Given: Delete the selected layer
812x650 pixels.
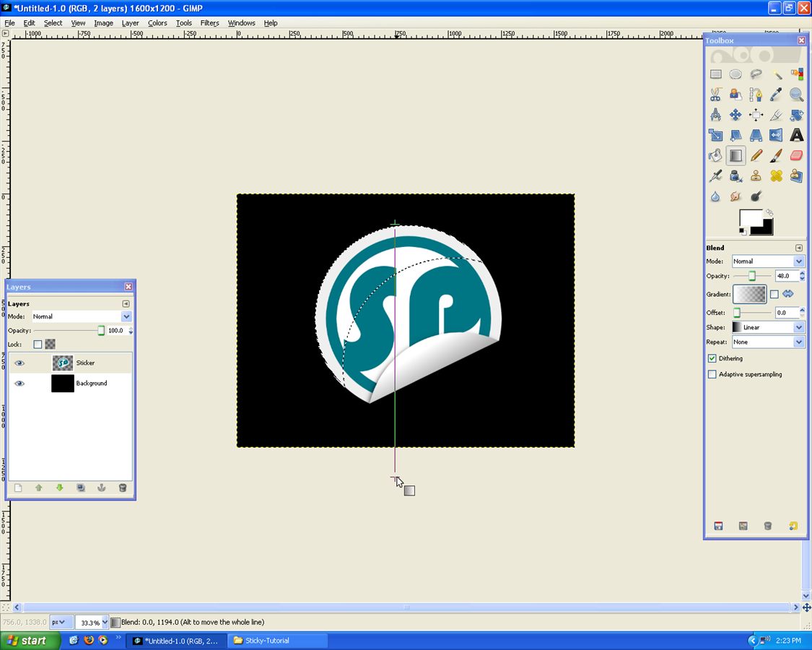Looking at the screenshot, I should pyautogui.click(x=123, y=487).
